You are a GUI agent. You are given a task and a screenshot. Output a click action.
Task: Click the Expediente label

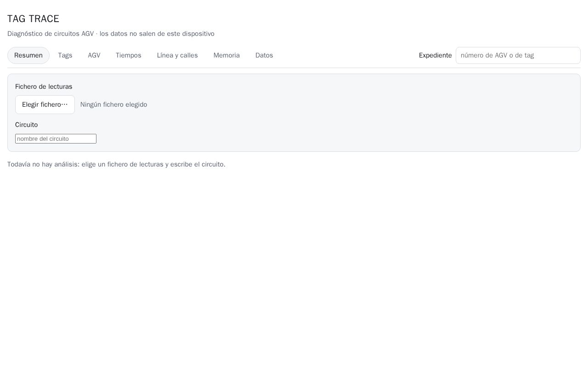coord(435,55)
